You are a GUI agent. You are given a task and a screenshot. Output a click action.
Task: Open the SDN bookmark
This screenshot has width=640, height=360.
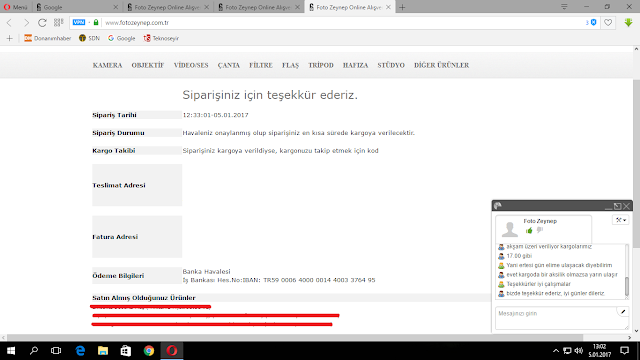pyautogui.click(x=89, y=38)
